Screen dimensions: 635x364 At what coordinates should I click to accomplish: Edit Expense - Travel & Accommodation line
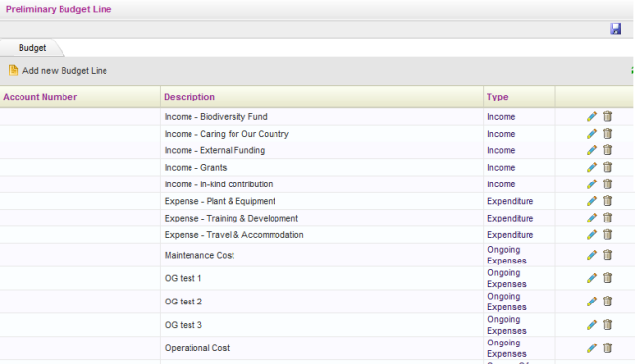[592, 235]
